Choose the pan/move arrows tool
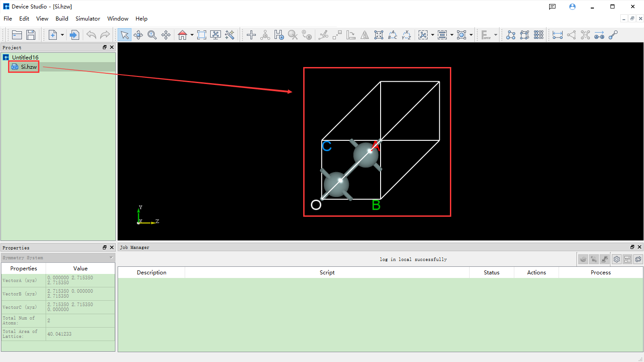Screen dimensions: 644x362 [x=166, y=35]
